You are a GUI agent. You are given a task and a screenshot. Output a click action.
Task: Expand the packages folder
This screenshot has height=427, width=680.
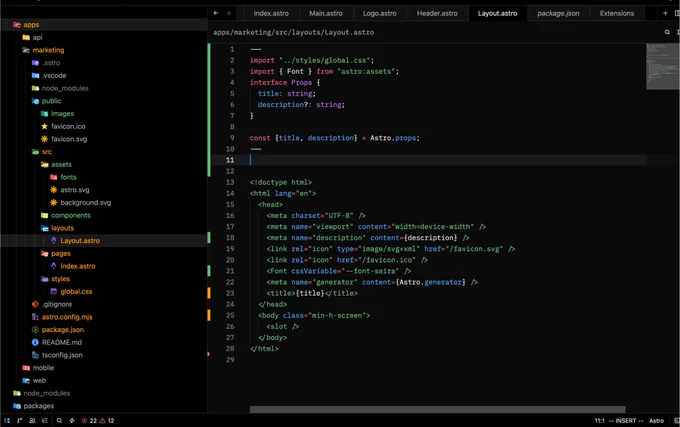click(34, 406)
